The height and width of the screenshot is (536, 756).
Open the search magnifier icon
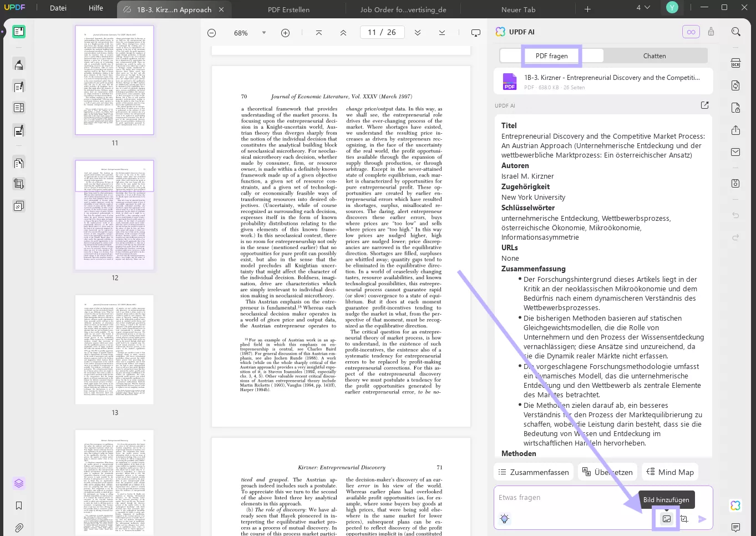(735, 32)
